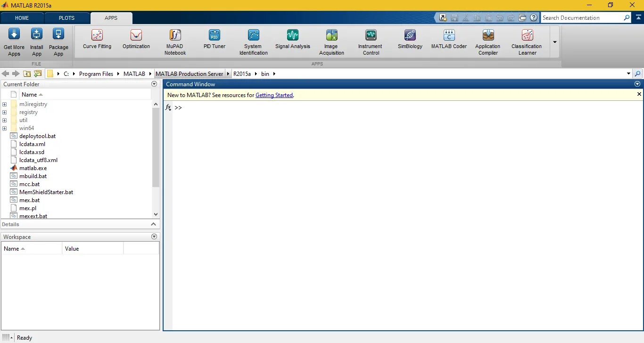Select lcdata.xml file

click(x=32, y=144)
